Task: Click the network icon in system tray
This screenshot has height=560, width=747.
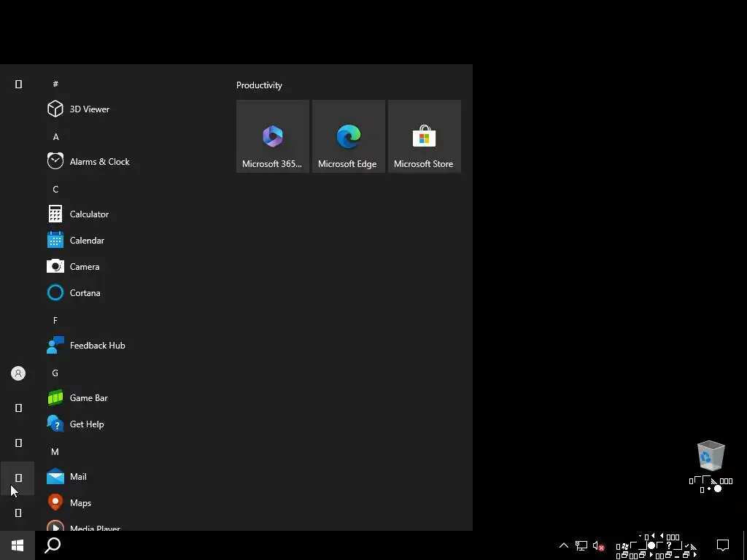Action: tap(581, 545)
